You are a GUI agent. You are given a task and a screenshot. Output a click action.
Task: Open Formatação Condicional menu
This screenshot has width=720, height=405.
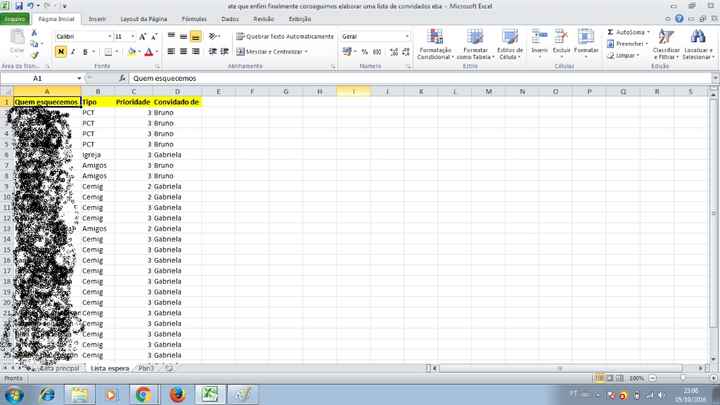coord(435,44)
